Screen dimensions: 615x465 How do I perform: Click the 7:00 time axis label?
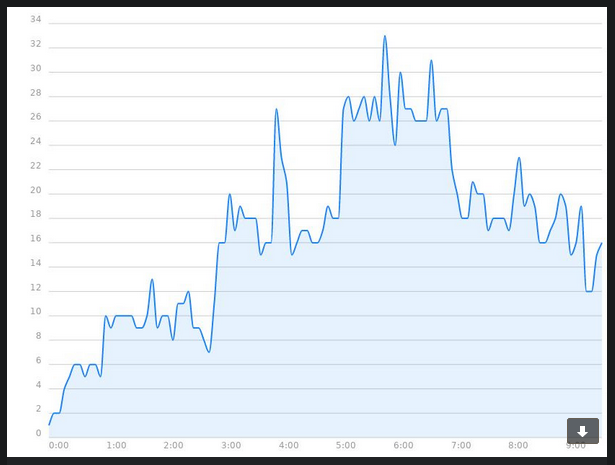461,445
